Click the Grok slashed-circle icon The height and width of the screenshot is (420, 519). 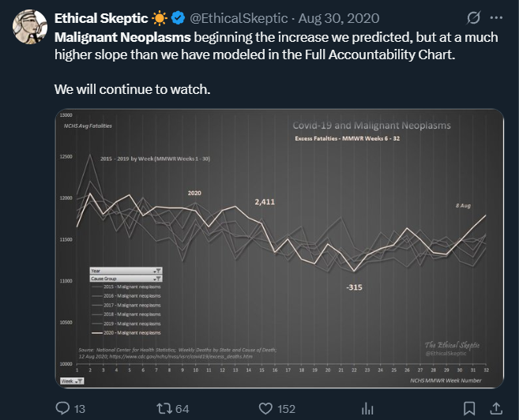pos(473,17)
